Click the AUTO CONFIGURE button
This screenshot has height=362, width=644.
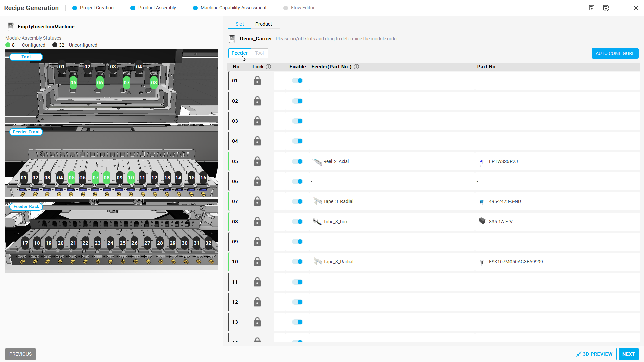(x=615, y=53)
